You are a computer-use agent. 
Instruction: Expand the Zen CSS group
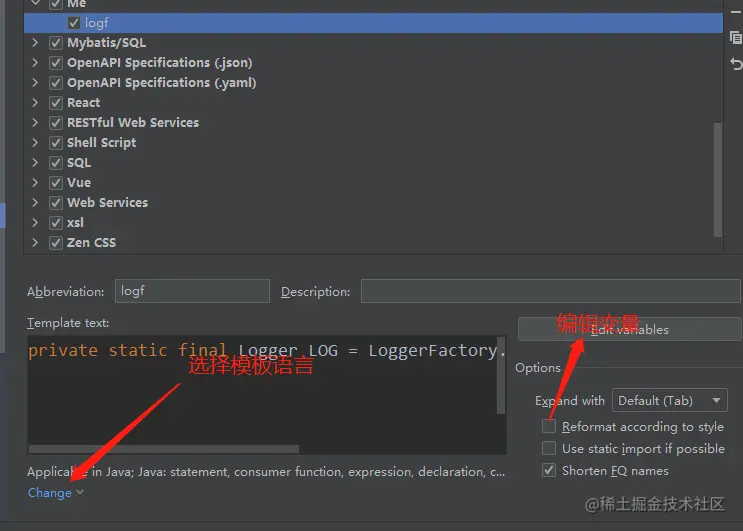click(x=35, y=243)
